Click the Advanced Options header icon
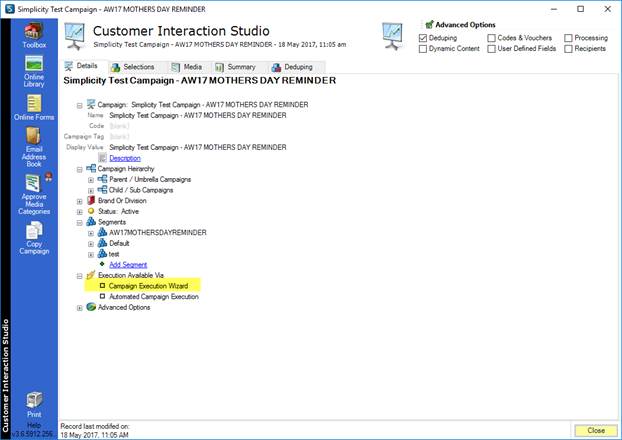Screen dimensions: 622x440 [429, 25]
